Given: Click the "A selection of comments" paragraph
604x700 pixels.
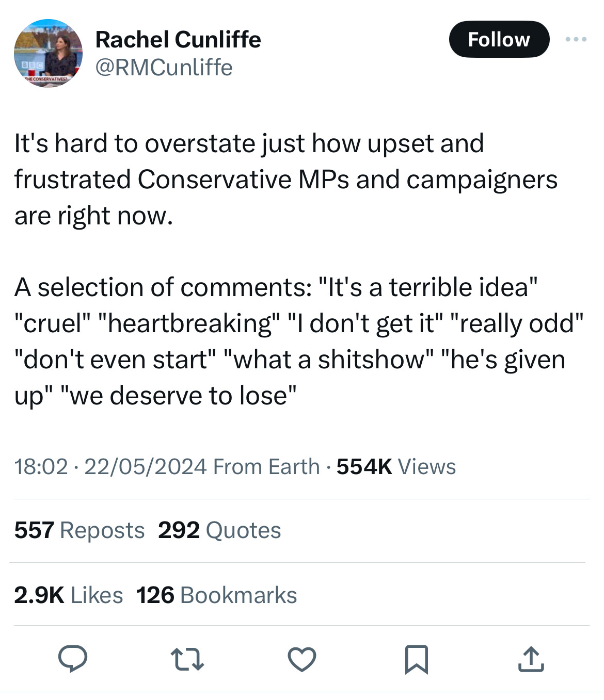Looking at the screenshot, I should point(298,341).
